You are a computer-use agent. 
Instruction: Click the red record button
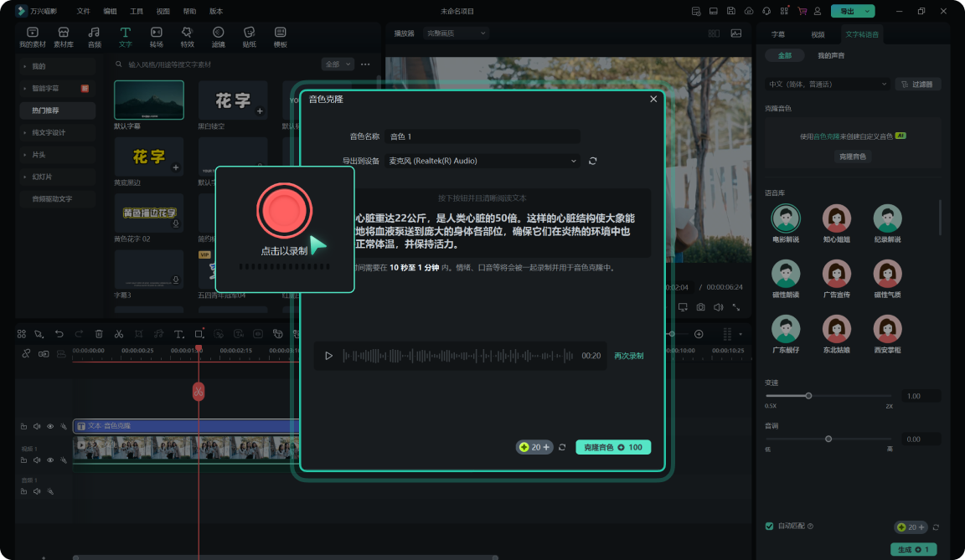[285, 209]
